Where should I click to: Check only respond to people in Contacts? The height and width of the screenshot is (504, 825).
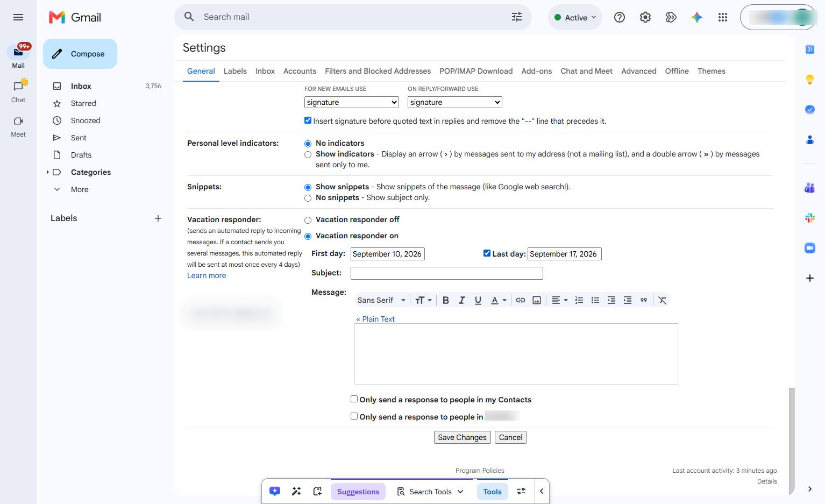(x=354, y=399)
